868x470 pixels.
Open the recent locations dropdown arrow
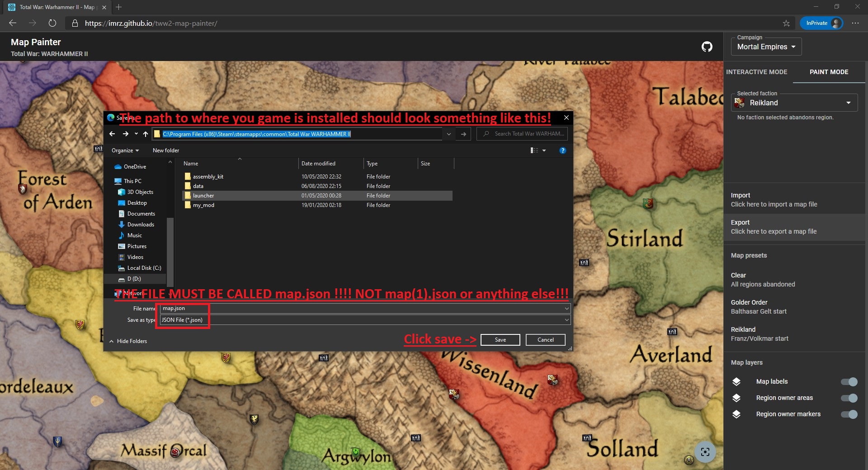[x=136, y=134]
